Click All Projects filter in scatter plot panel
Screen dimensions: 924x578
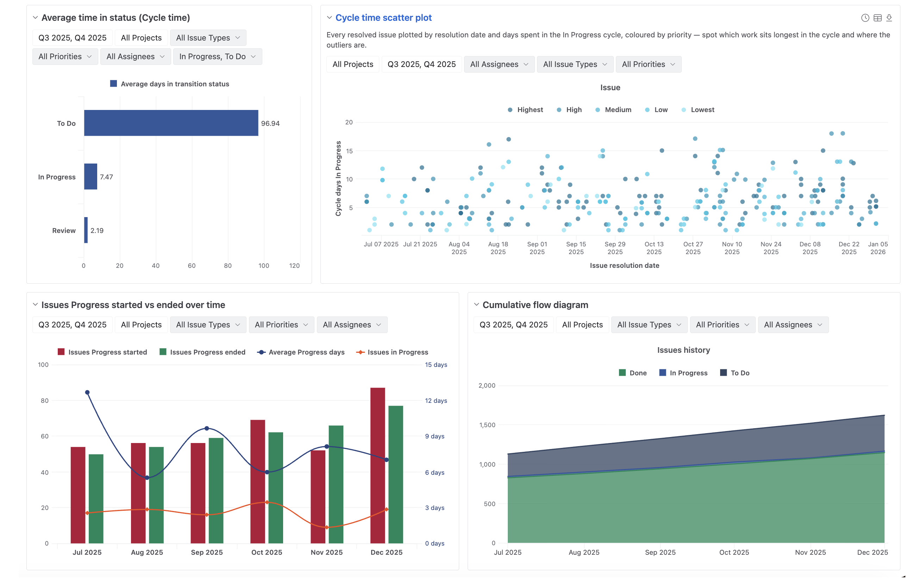coord(352,64)
